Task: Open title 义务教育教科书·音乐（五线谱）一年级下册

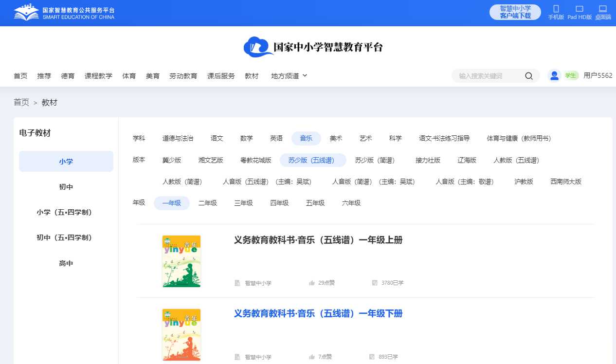Action: [x=318, y=314]
